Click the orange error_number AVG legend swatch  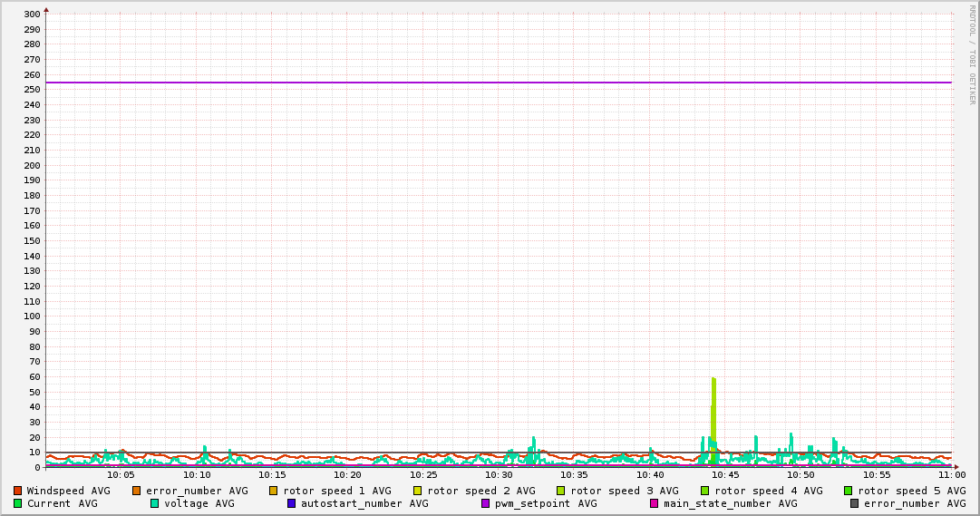tap(137, 491)
